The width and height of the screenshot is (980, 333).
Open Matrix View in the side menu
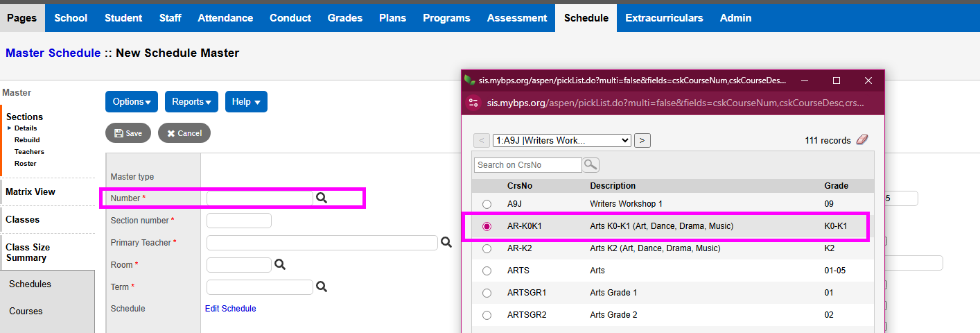coord(30,191)
